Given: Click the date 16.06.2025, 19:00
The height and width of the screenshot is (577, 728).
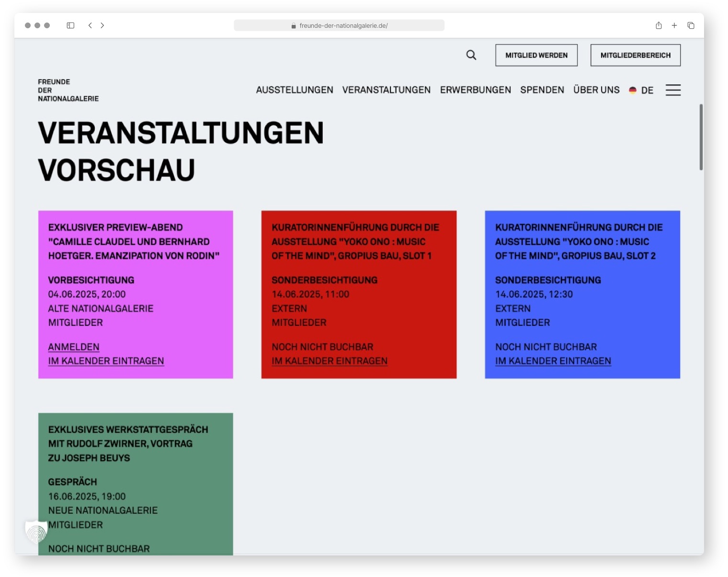Looking at the screenshot, I should click(87, 496).
